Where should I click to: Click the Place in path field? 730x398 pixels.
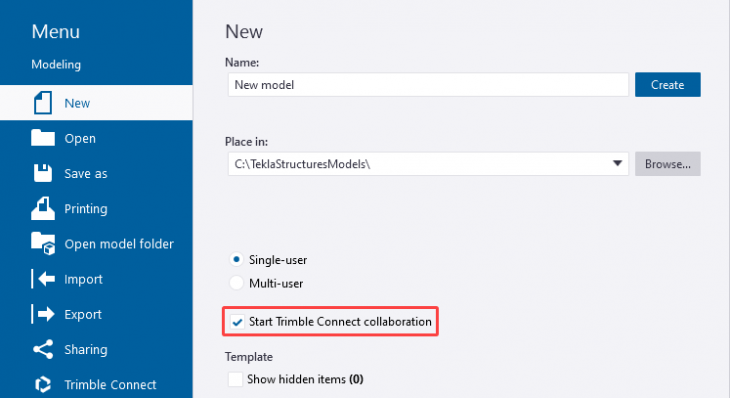pos(428,164)
